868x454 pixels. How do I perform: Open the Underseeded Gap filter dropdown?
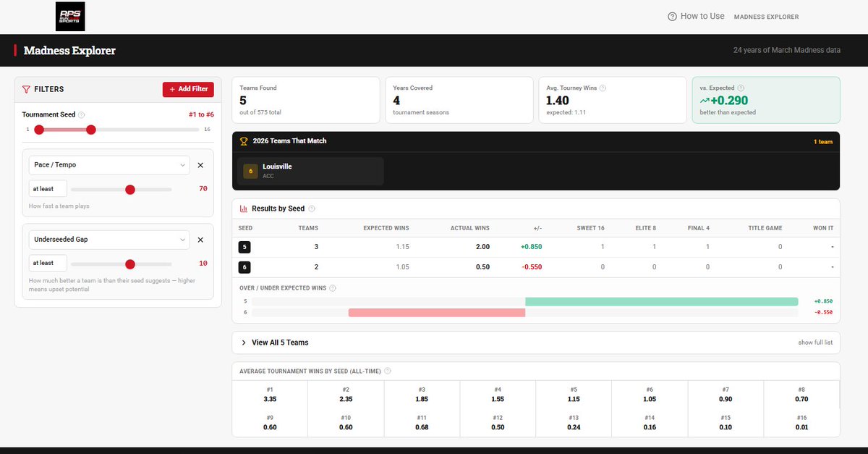click(x=109, y=240)
